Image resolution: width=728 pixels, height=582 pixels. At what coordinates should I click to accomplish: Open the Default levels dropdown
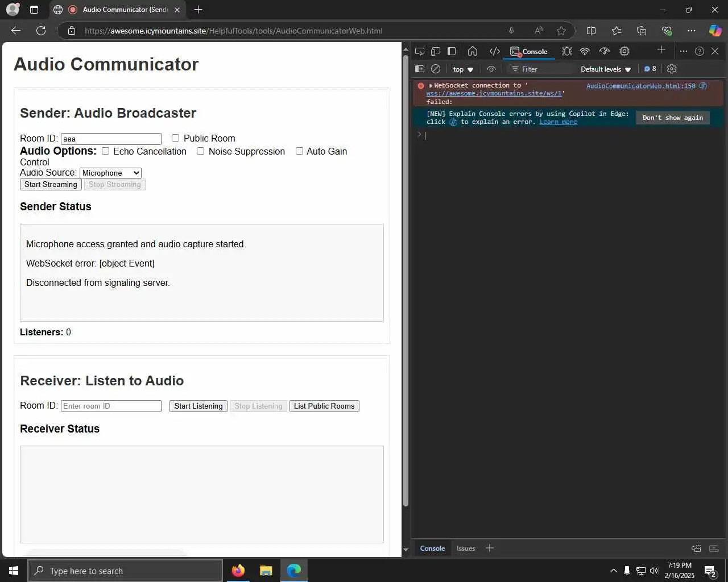(x=606, y=69)
